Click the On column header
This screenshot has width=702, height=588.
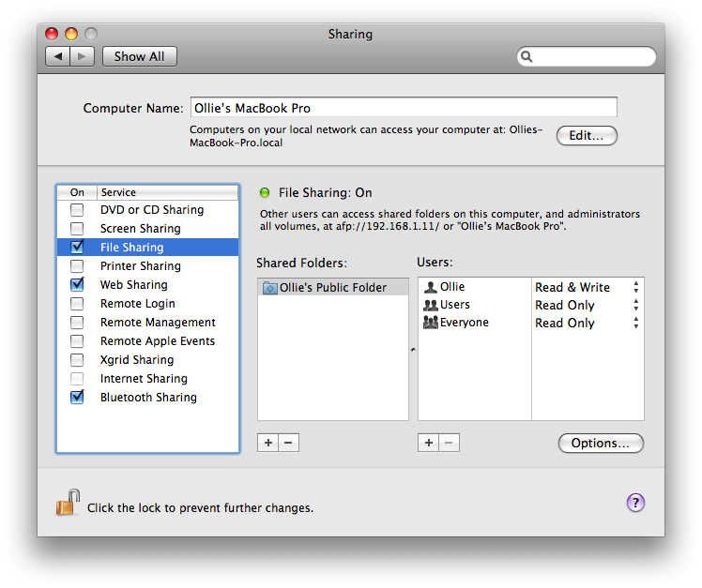(x=77, y=192)
